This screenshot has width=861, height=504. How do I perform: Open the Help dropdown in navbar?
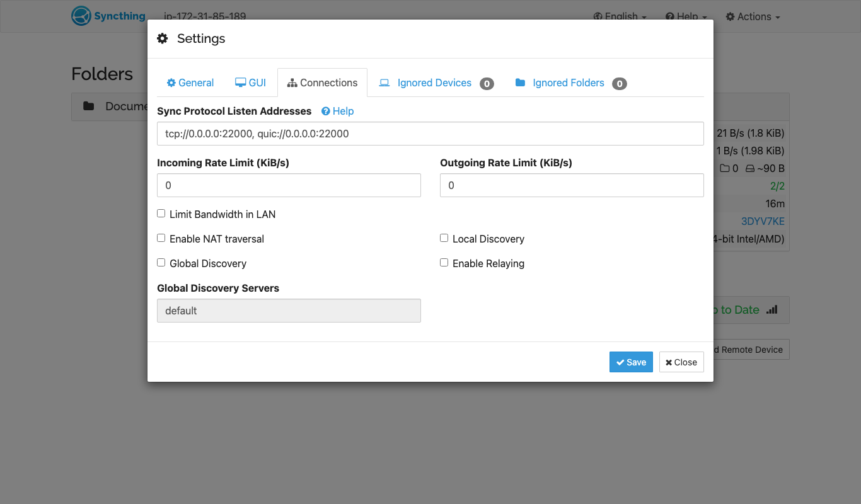point(686,16)
